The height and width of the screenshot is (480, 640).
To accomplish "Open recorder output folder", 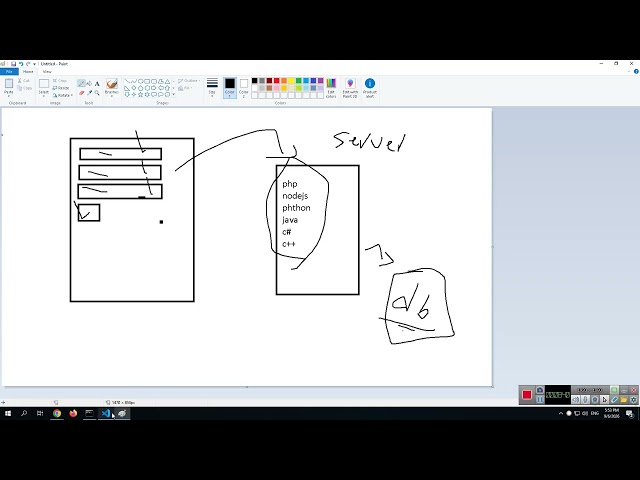I will (624, 400).
